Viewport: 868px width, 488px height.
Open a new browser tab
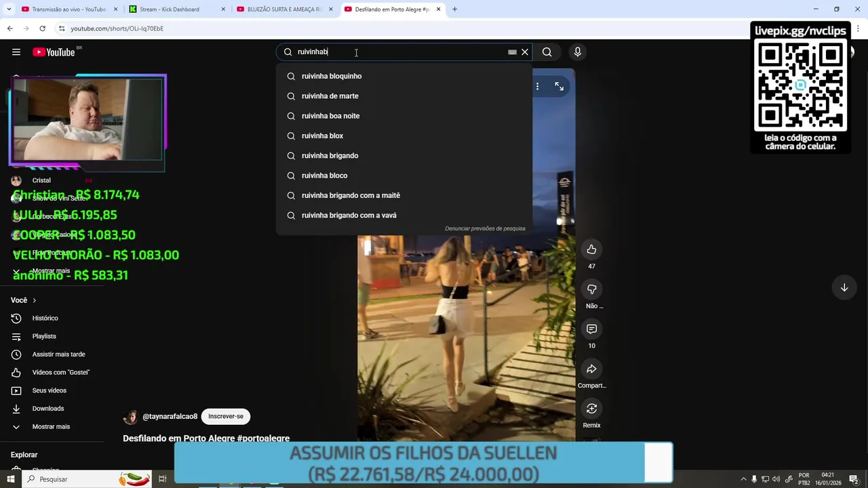[x=454, y=9]
